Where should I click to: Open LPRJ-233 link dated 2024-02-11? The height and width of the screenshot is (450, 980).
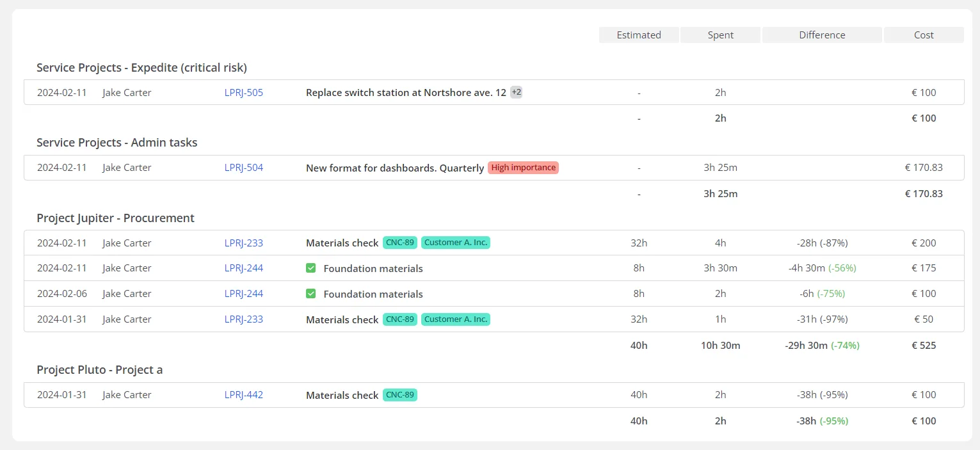point(243,243)
